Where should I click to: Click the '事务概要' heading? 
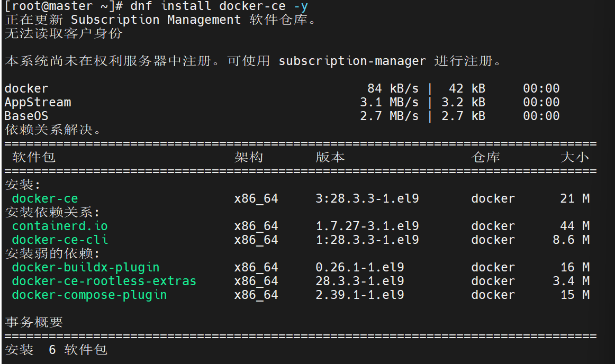pos(34,322)
